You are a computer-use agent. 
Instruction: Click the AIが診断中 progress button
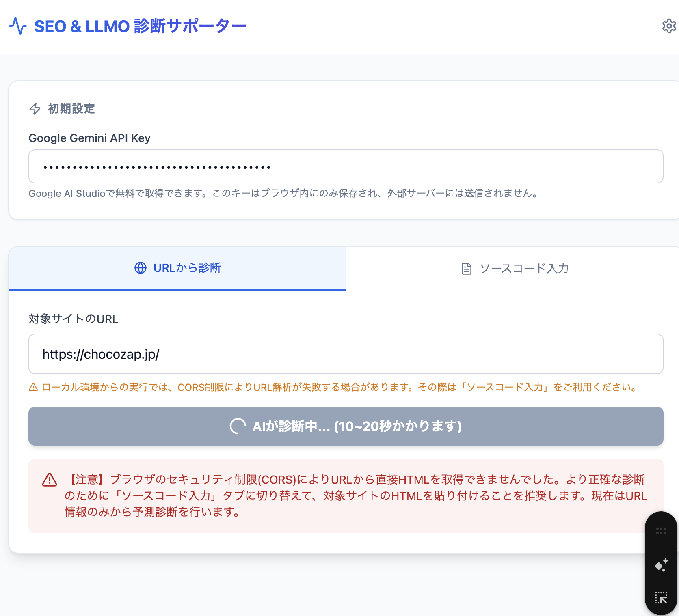[345, 426]
